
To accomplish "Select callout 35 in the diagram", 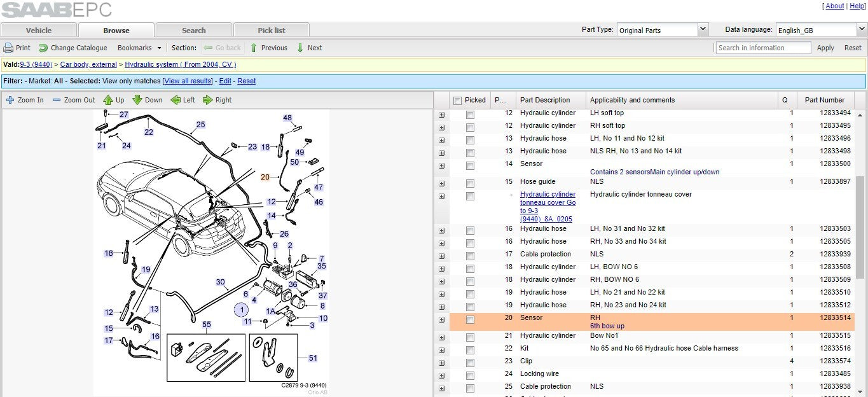I will pyautogui.click(x=322, y=266).
